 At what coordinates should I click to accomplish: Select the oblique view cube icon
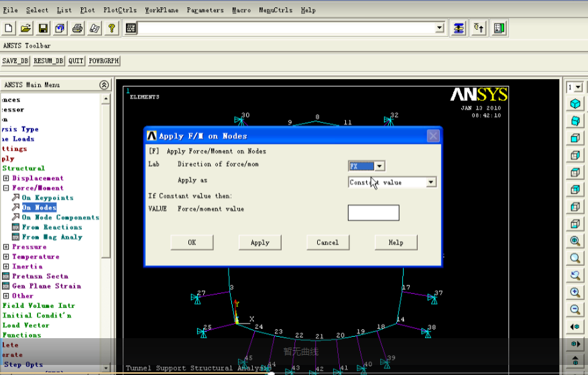point(575,121)
